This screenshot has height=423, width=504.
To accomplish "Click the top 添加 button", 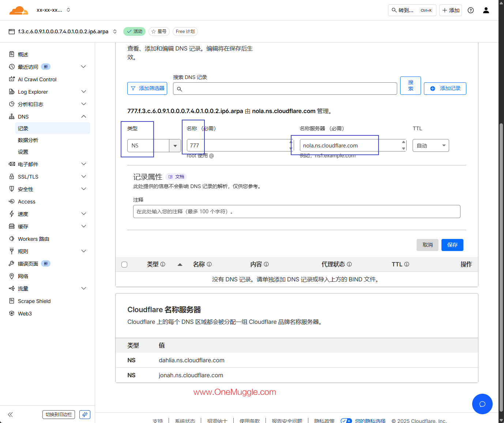I will point(451,10).
